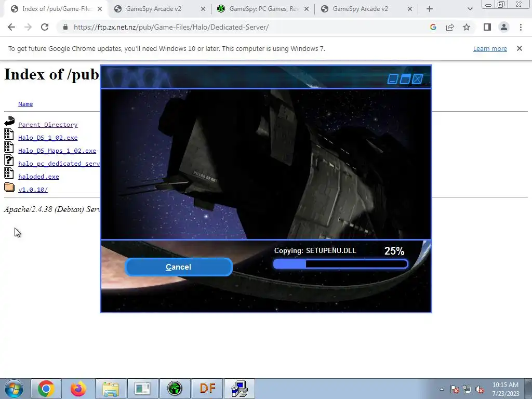The width and height of the screenshot is (532, 399).
Task: Download Halo_DS_Maps_1_02.exe
Action: tap(57, 150)
